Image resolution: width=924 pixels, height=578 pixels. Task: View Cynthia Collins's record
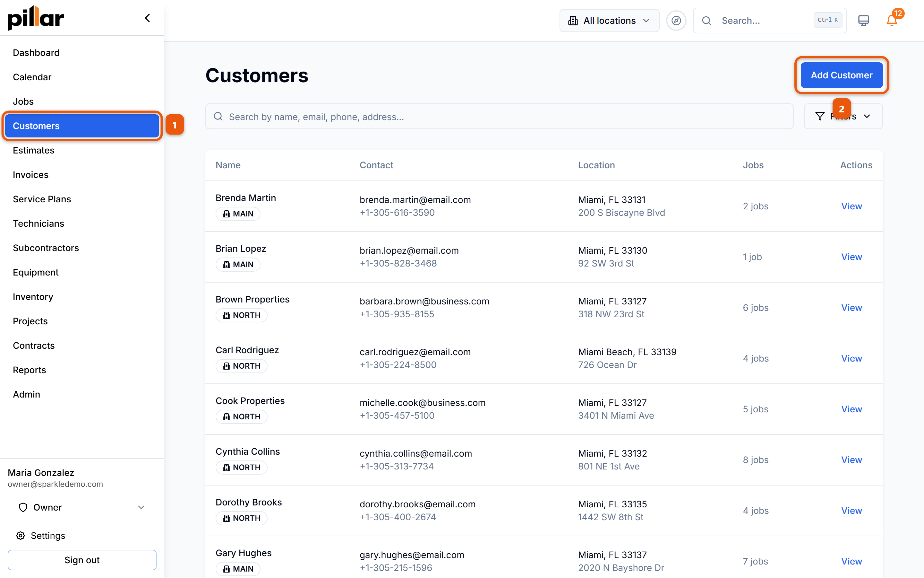(851, 460)
